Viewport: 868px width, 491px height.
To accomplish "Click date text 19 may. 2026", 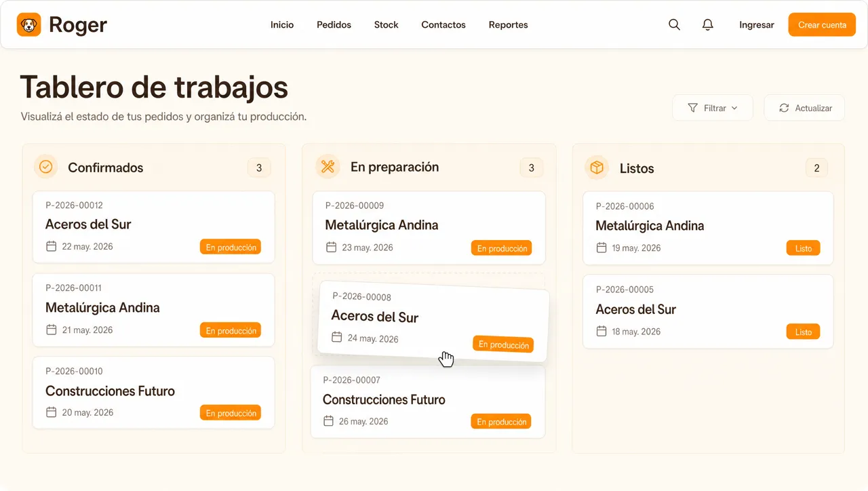I will tap(636, 248).
